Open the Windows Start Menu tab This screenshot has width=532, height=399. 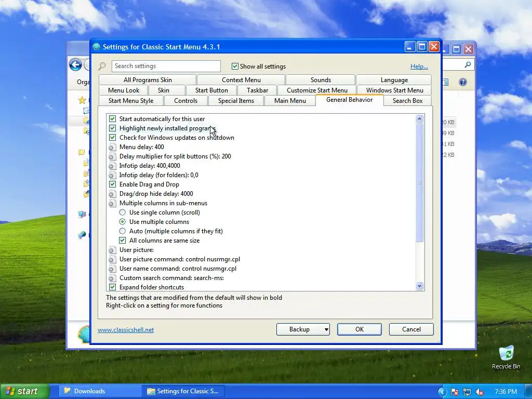click(394, 90)
